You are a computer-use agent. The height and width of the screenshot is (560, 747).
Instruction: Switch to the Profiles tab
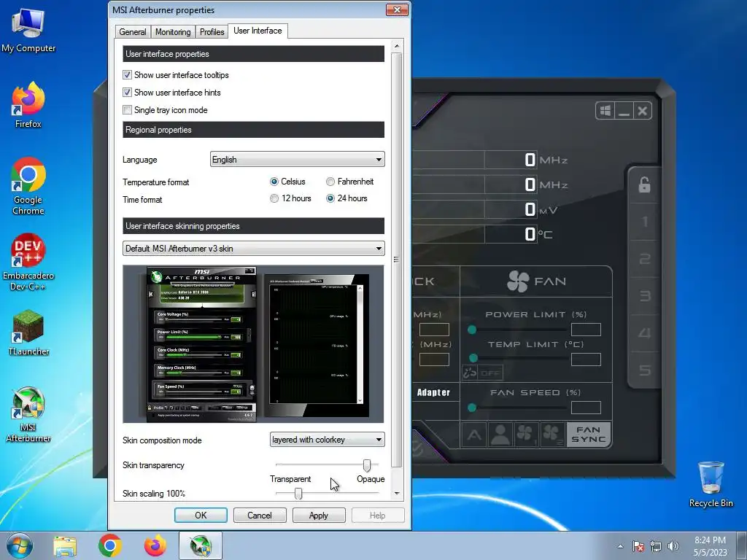[212, 32]
